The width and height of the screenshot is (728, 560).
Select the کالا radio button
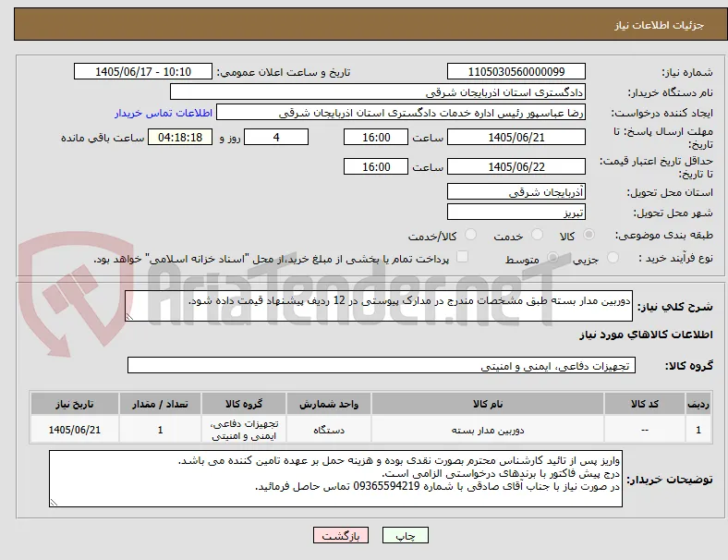[588, 235]
